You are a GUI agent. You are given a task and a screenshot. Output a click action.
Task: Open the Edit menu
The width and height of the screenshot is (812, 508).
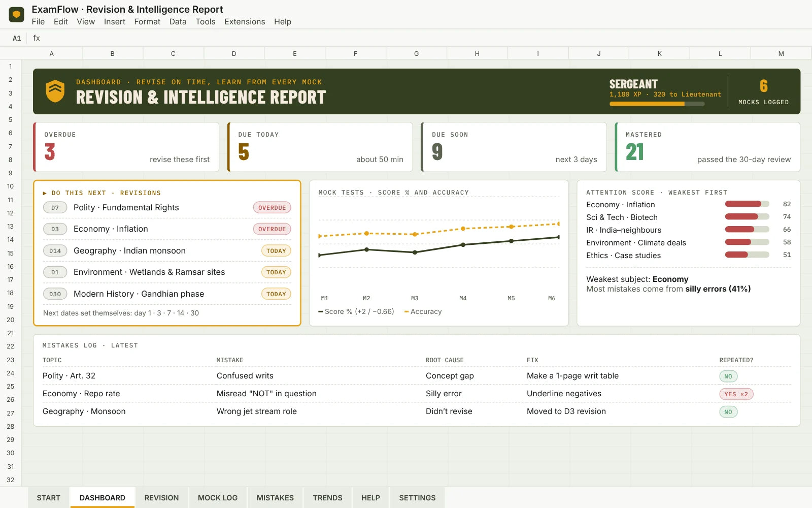point(61,22)
